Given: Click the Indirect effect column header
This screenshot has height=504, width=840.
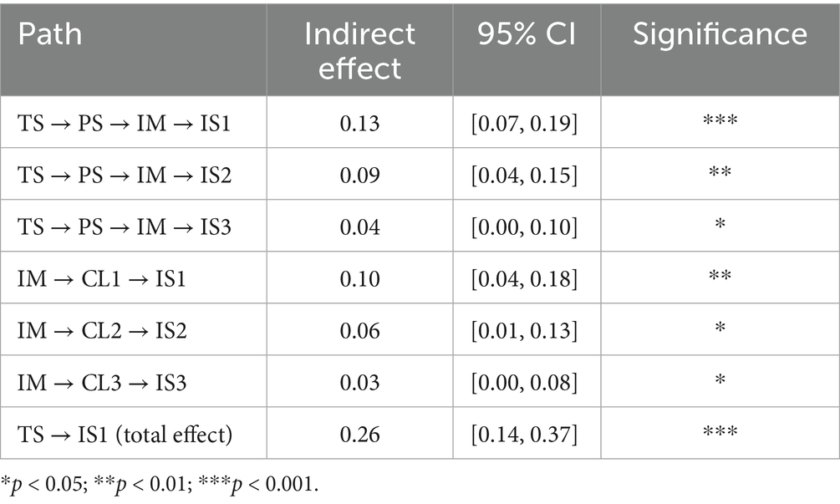Looking at the screenshot, I should [x=359, y=50].
